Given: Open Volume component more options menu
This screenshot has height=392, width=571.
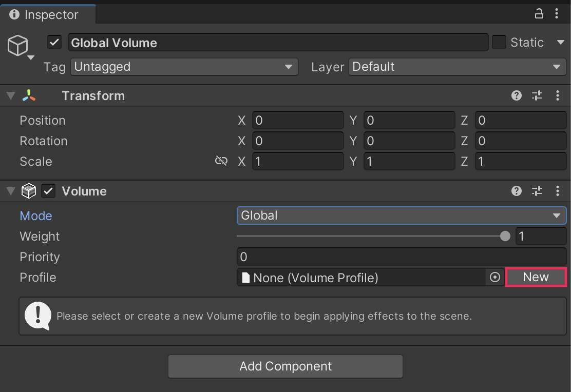Looking at the screenshot, I should (x=558, y=191).
